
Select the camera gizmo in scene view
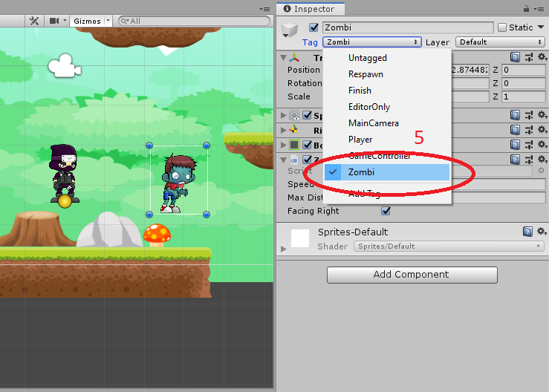[63, 65]
